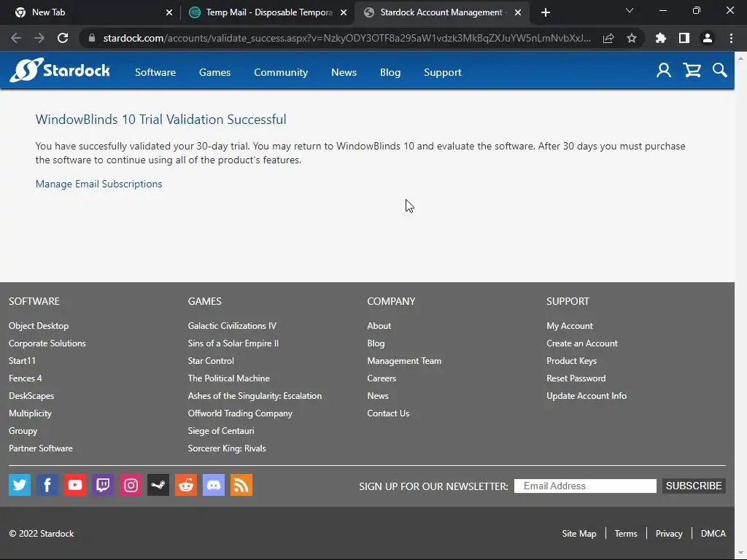
Task: Open the Community navbar menu
Action: point(281,72)
